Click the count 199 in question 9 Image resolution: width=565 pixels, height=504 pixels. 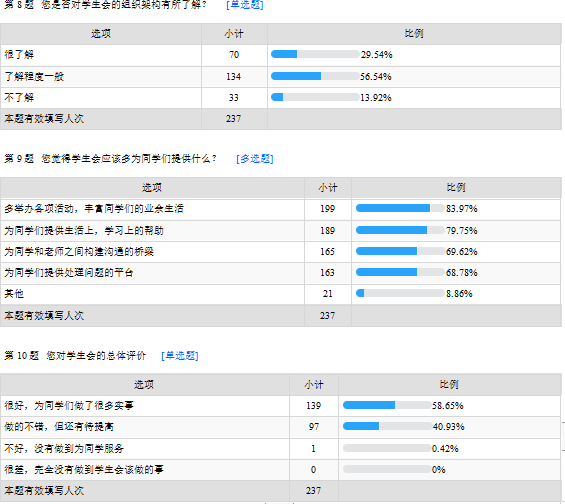click(x=328, y=209)
